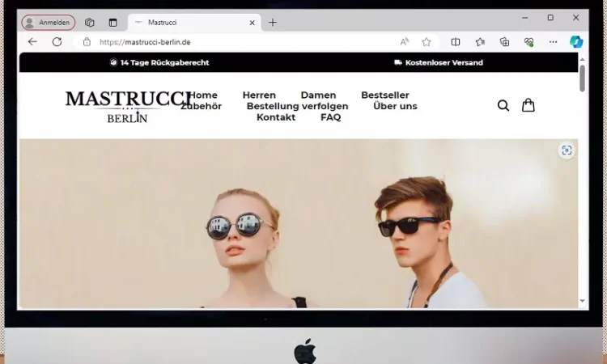Viewport: 607px width, 364px height.
Task: Open the site search magnifier icon
Action: pos(503,105)
